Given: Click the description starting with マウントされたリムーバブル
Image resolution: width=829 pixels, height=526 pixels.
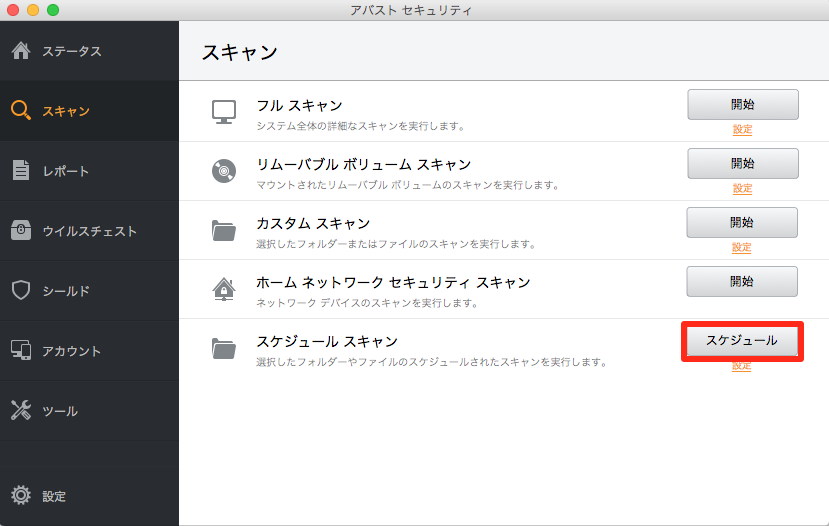Looking at the screenshot, I should (408, 185).
